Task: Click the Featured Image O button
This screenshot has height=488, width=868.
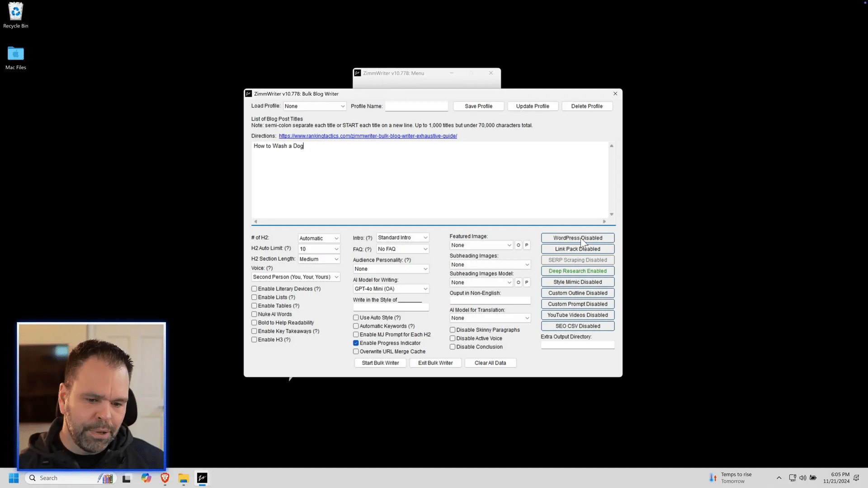Action: 519,245
